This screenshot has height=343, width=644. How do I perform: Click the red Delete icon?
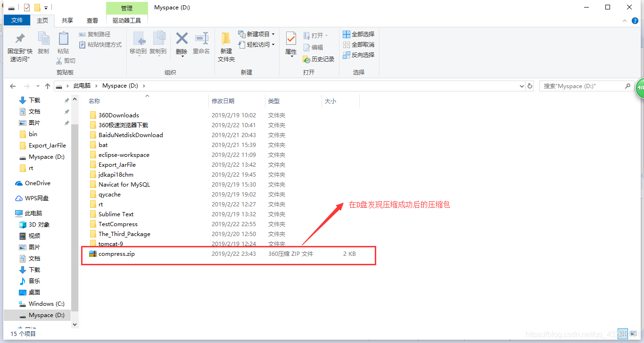182,38
